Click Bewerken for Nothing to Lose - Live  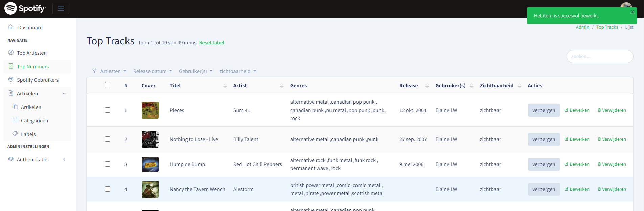pos(577,139)
